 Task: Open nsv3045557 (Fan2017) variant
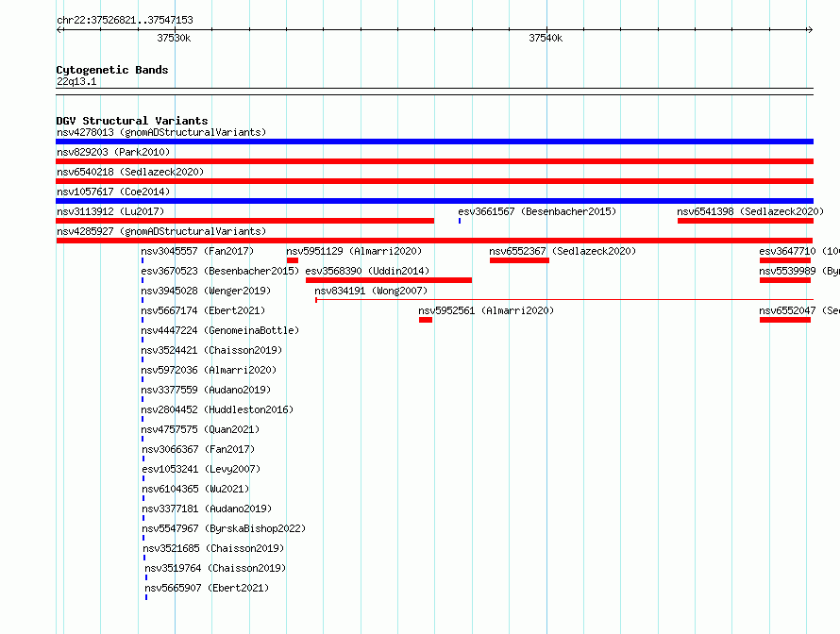[x=197, y=251]
